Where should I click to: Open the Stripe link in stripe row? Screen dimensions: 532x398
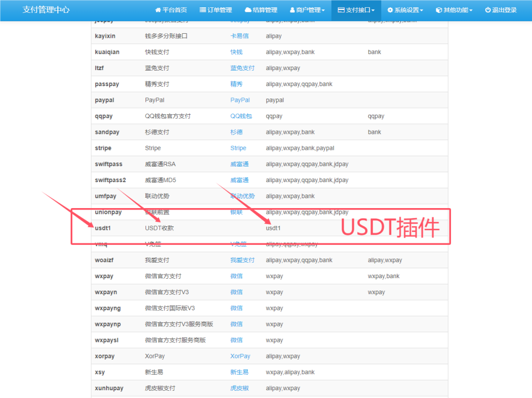238,148
